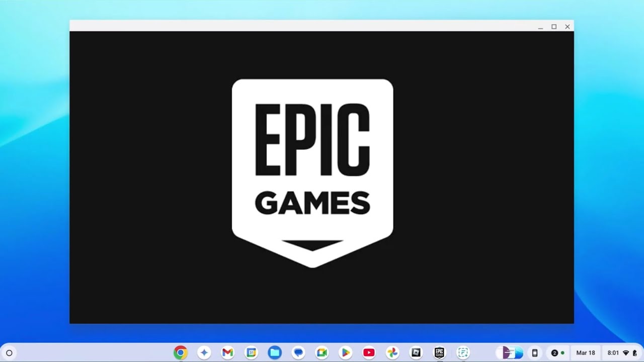Open Google Calendar from the shelf
The height and width of the screenshot is (362, 644).
pos(251,353)
